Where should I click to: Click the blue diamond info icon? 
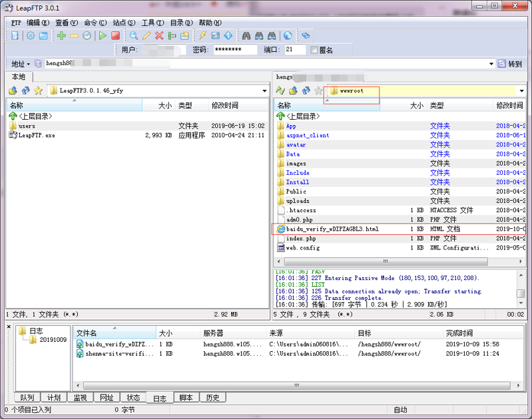(228, 36)
